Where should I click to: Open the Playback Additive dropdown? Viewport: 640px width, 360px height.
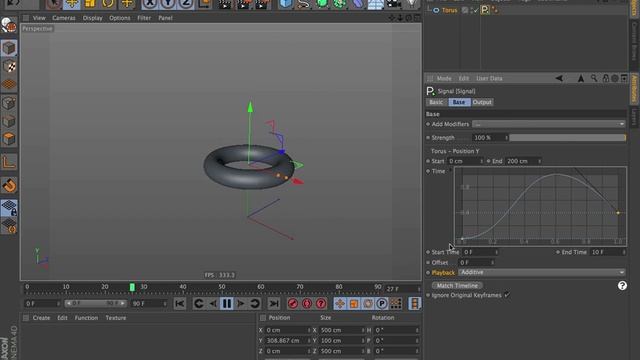tap(542, 272)
